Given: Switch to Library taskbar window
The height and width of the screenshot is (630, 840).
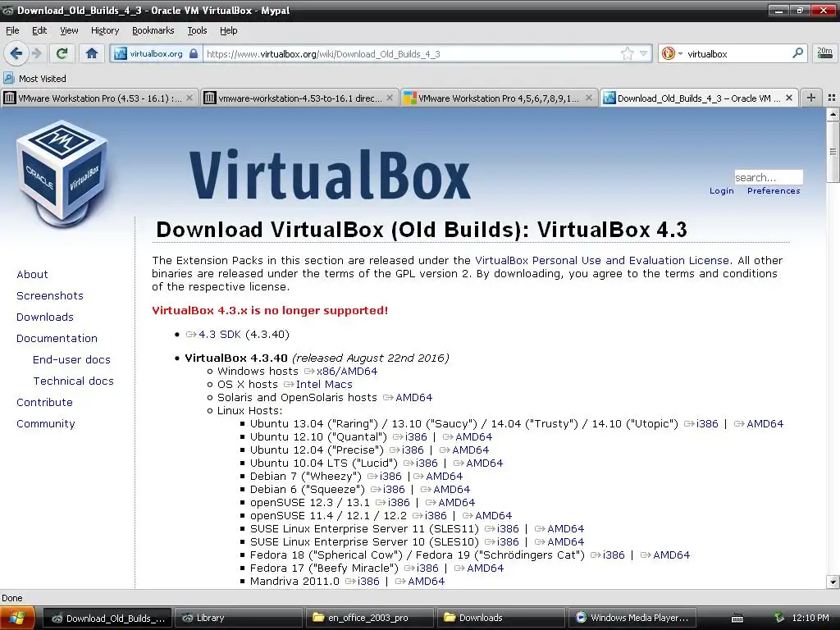Looking at the screenshot, I should click(x=238, y=619).
